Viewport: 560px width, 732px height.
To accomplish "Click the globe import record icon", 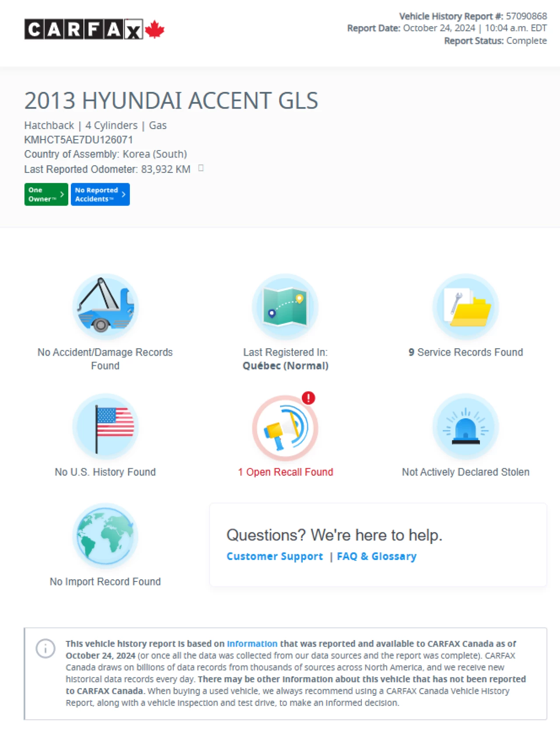I will coord(105,536).
